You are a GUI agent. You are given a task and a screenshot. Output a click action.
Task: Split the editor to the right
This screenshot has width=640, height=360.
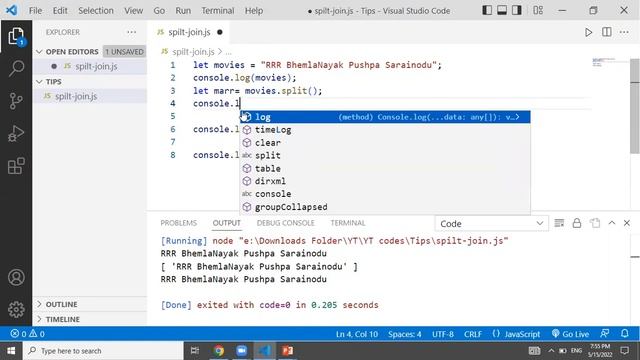[607, 32]
